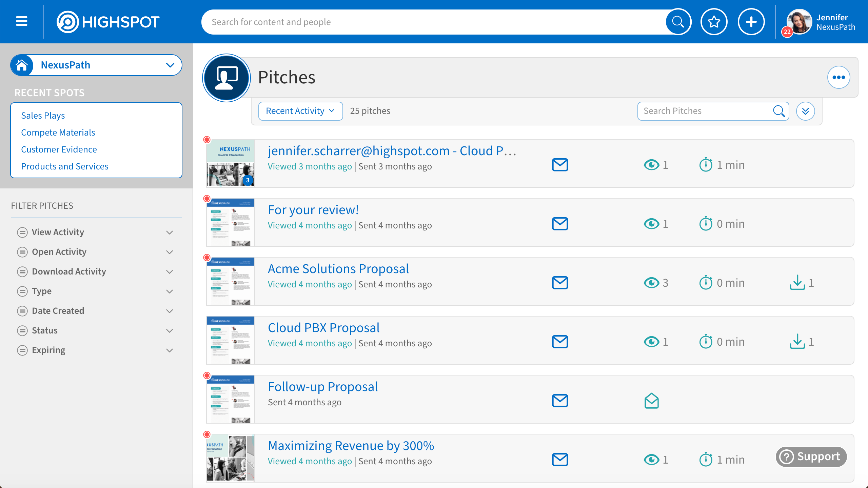This screenshot has width=868, height=488.
Task: Click the Pitches screen-share icon
Action: pos(226,77)
